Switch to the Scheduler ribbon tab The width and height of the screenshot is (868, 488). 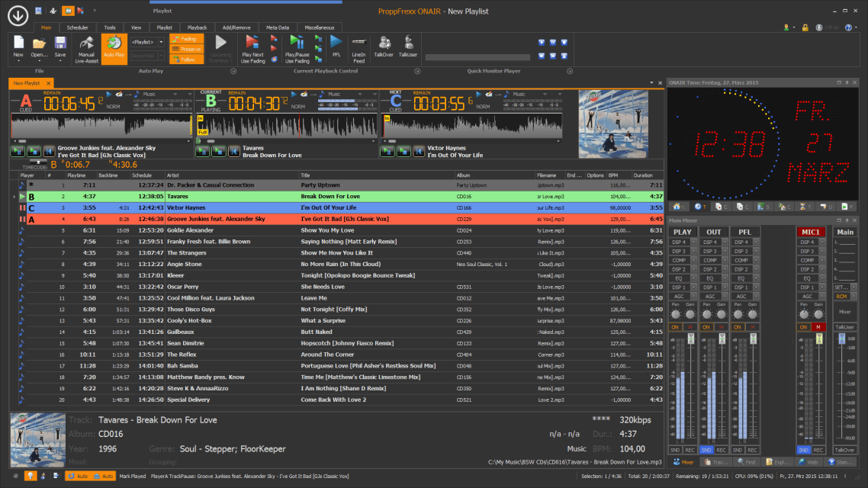click(x=78, y=27)
